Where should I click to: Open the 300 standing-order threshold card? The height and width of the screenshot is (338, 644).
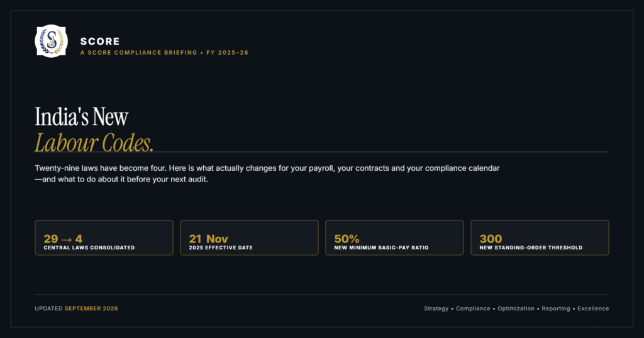[540, 237]
